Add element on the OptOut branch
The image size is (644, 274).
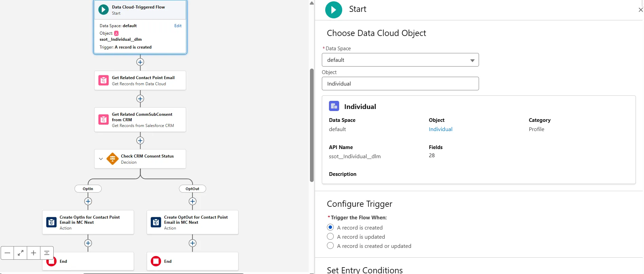(x=192, y=201)
